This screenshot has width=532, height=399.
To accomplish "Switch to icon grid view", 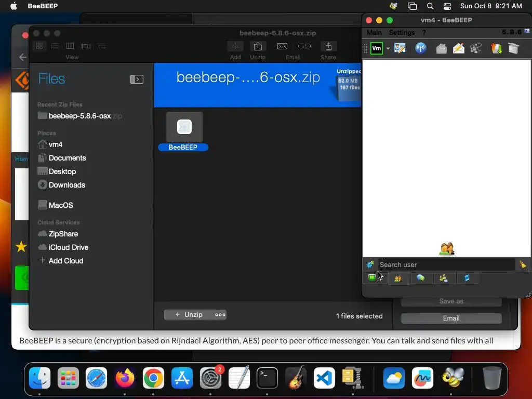I will point(39,46).
